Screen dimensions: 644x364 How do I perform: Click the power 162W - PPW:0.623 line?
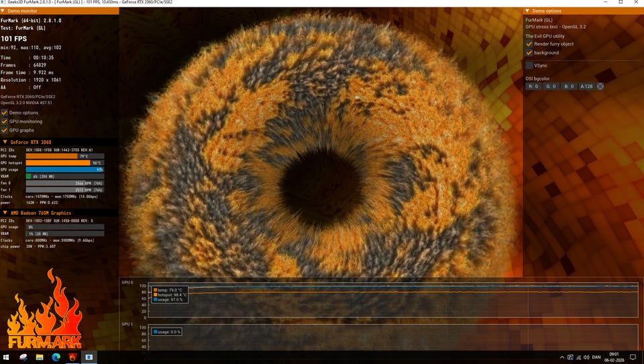pyautogui.click(x=42, y=203)
